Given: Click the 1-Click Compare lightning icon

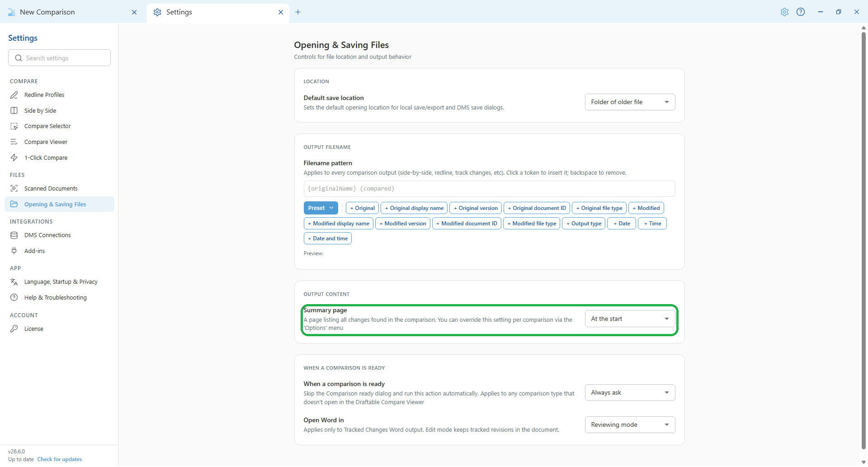Looking at the screenshot, I should (14, 158).
